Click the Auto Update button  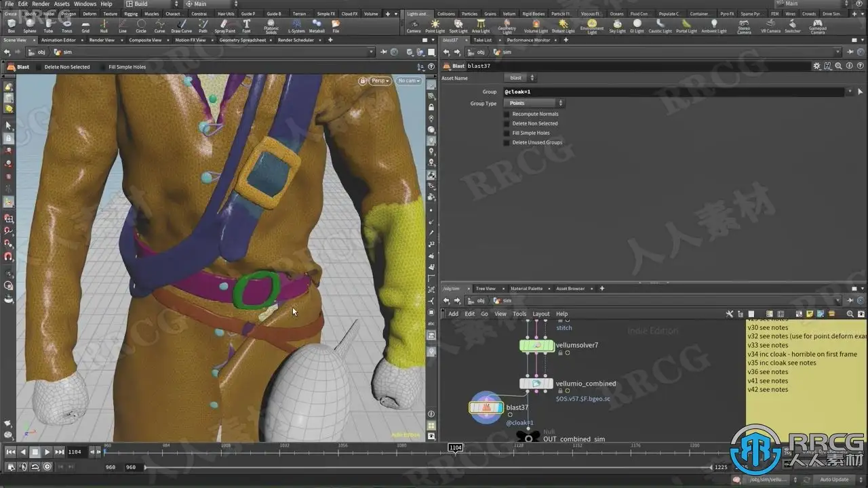pos(834,480)
